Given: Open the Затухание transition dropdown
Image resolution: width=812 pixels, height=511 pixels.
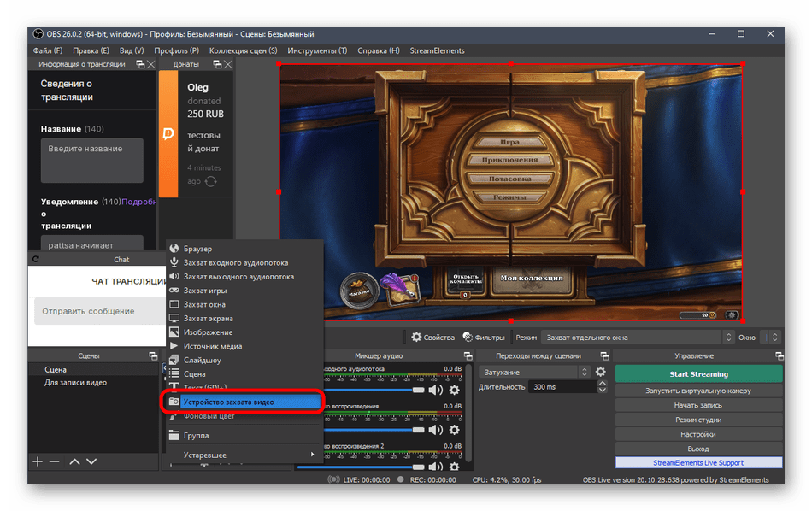Looking at the screenshot, I should (x=535, y=372).
